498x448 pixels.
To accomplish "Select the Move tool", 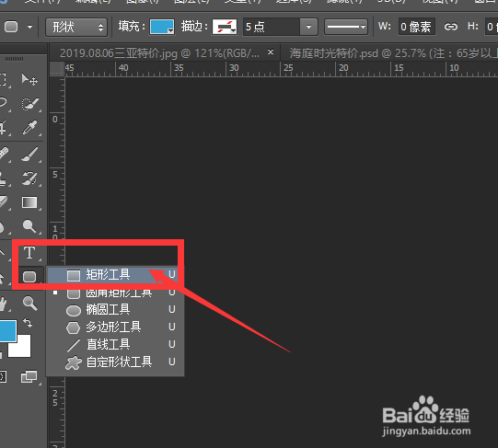I will tap(29, 79).
